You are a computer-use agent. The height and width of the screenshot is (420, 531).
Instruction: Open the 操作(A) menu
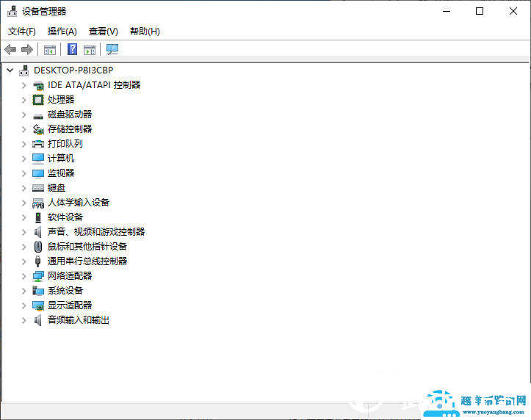tap(62, 32)
